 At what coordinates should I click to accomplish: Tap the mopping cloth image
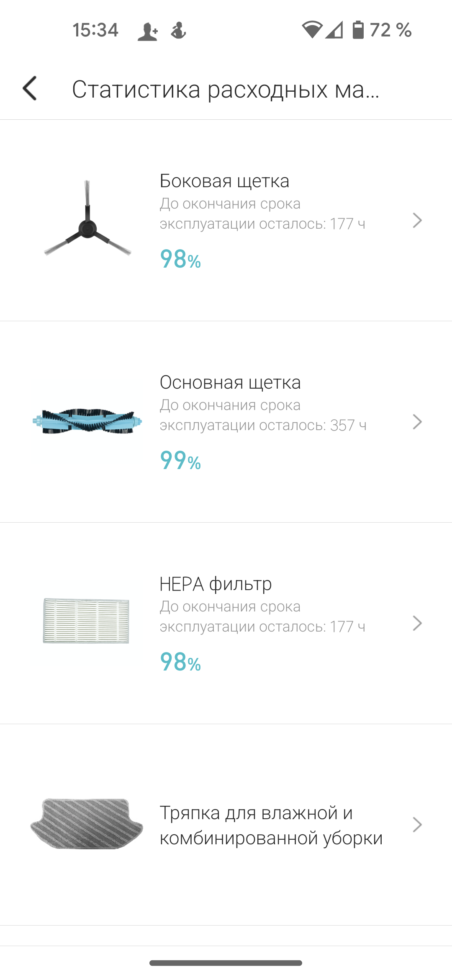click(87, 824)
